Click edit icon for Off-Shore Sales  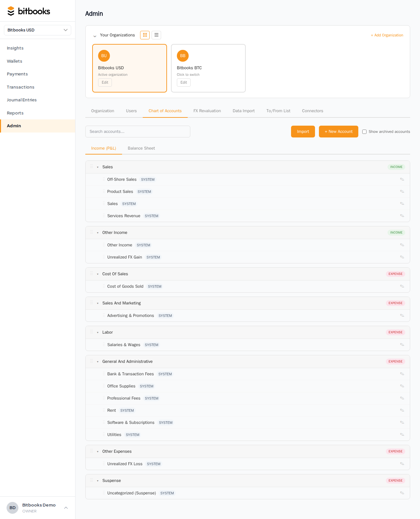tap(402, 179)
